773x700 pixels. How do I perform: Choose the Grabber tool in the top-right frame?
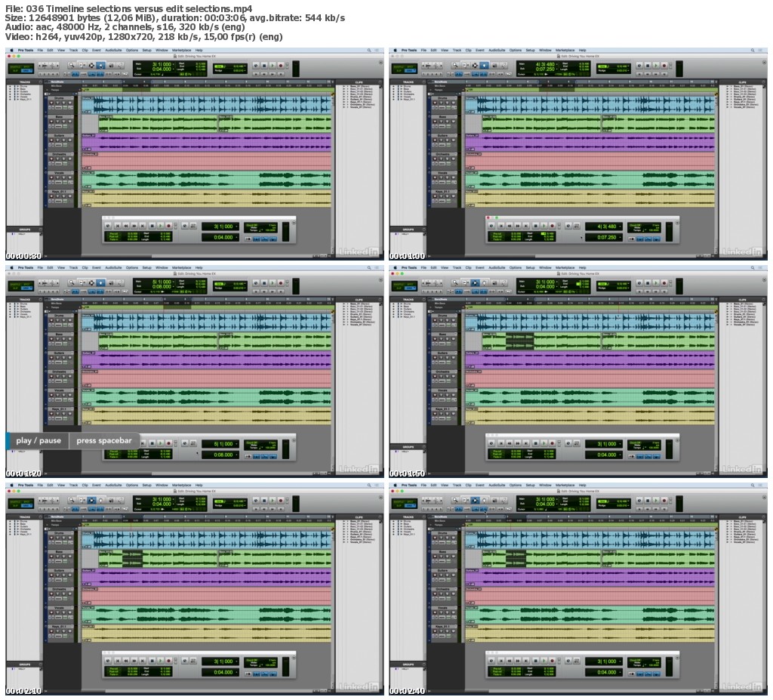click(x=484, y=66)
